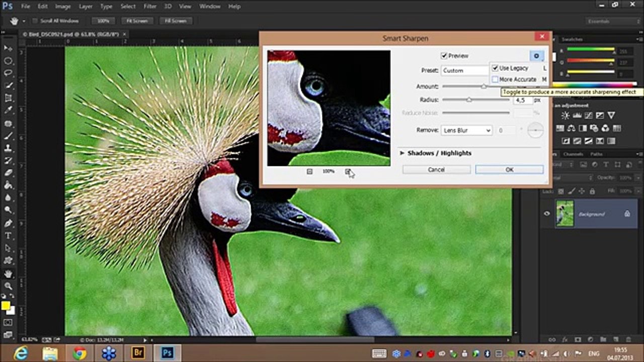Screen dimensions: 644x362
Task: Click the Fill Screen button
Action: pos(176,21)
